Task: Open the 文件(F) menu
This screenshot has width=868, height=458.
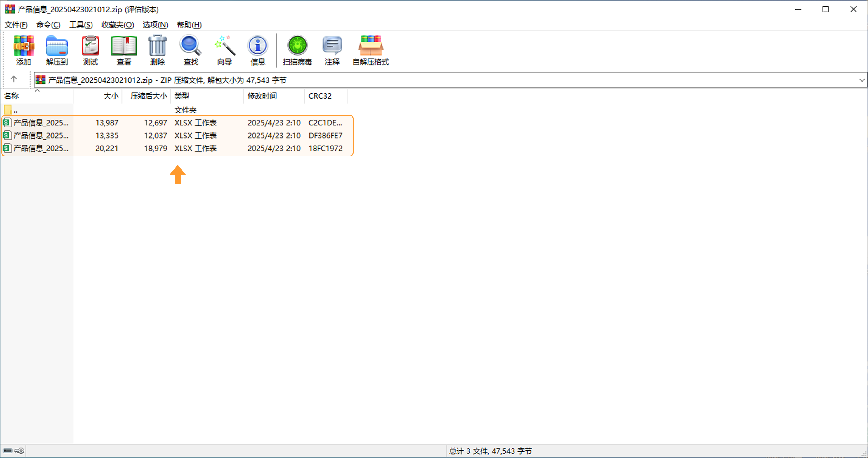Action: pos(16,25)
